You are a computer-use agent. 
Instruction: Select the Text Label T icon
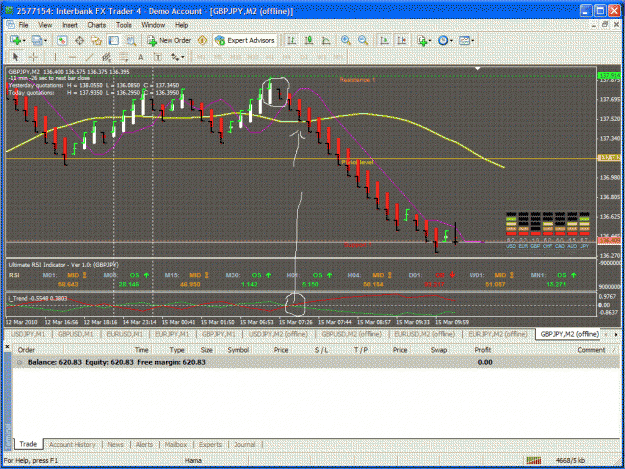coord(158,57)
